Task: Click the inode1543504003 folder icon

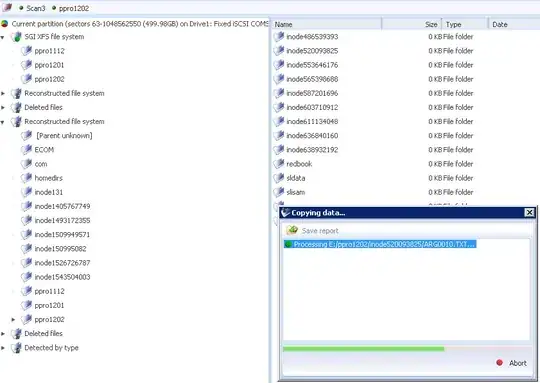Action: point(26,277)
